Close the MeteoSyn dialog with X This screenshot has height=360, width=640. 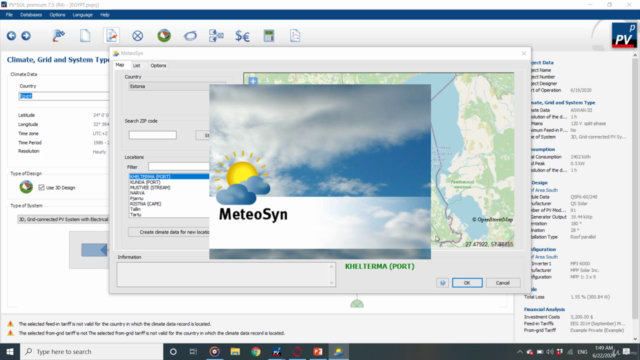click(524, 53)
